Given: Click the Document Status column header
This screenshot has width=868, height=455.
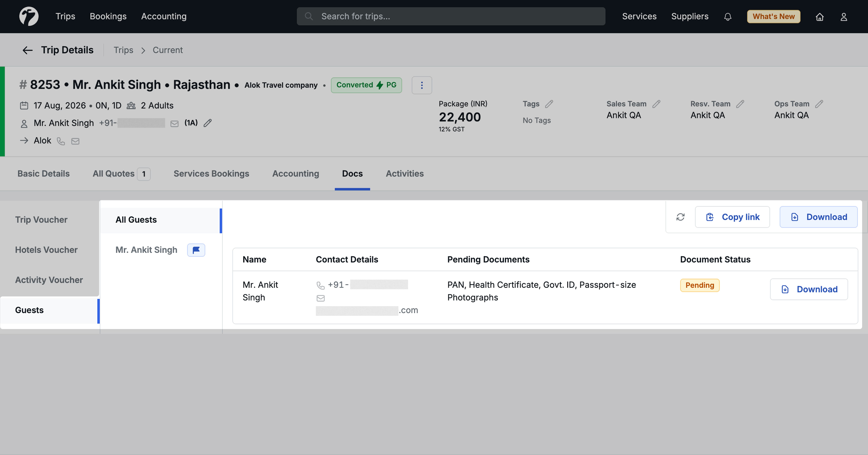Looking at the screenshot, I should tap(715, 259).
